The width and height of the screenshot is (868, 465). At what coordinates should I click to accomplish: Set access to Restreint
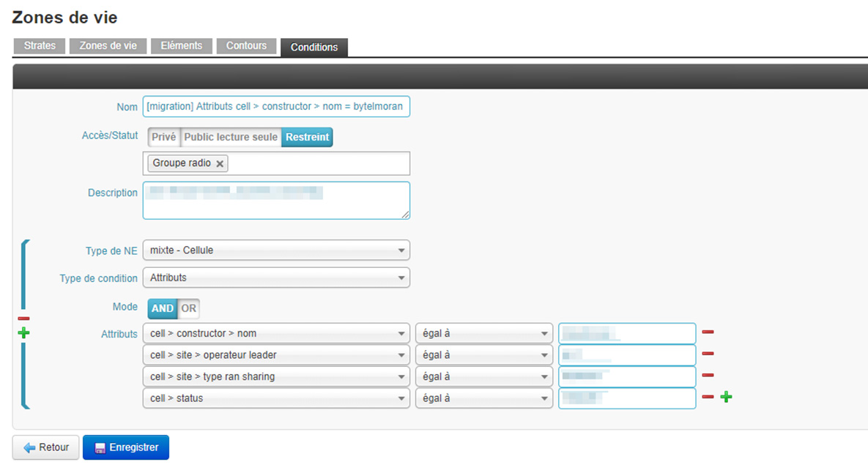307,137
